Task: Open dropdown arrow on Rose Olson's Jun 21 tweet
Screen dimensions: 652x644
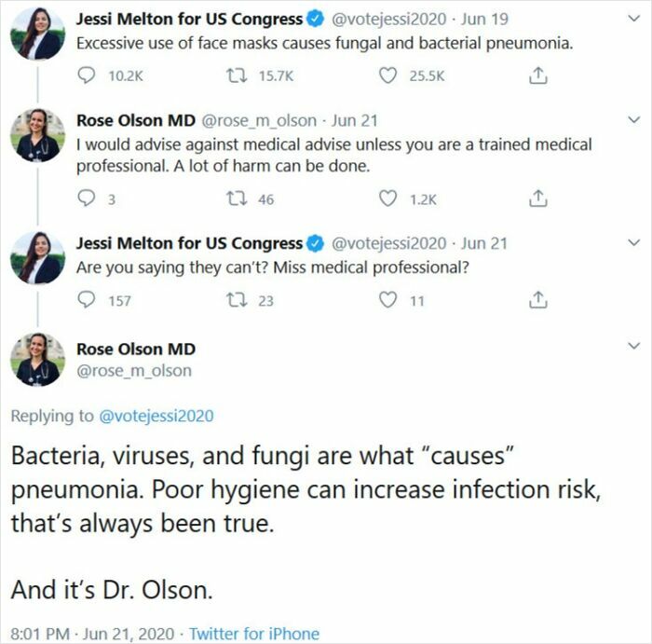Action: click(x=633, y=120)
